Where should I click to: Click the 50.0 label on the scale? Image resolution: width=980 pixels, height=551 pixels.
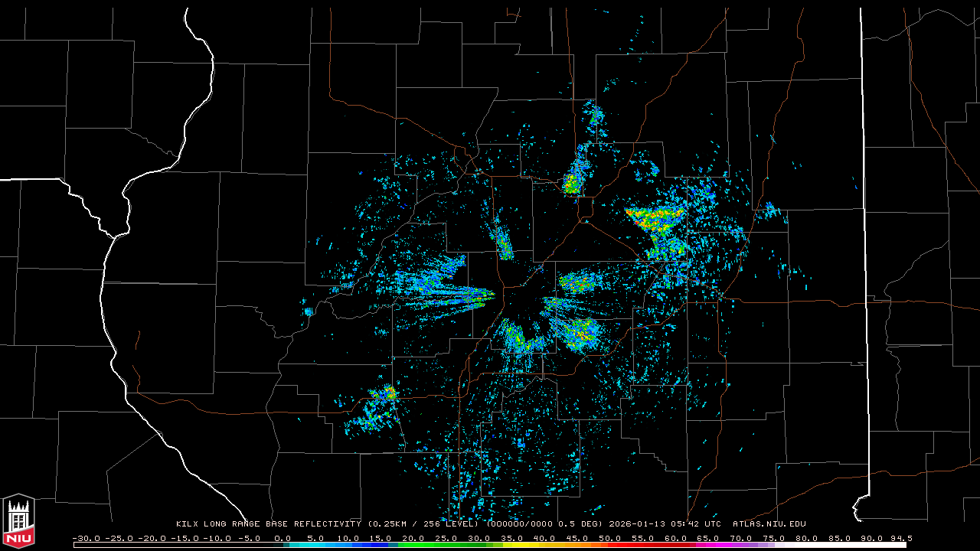point(610,538)
